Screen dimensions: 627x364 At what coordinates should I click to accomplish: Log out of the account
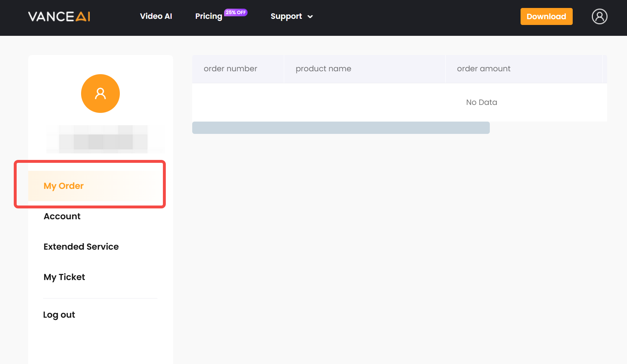pos(59,315)
